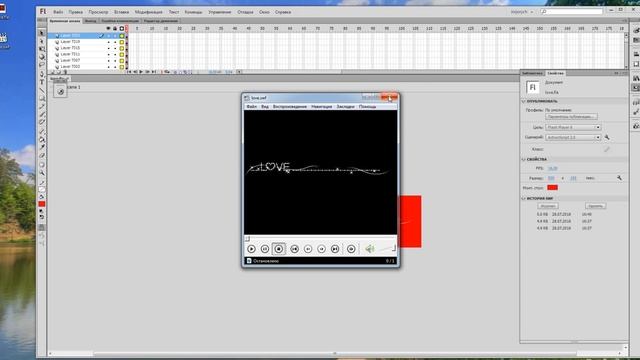640x360 pixels.
Task: Select the Text tool
Action: click(x=42, y=82)
